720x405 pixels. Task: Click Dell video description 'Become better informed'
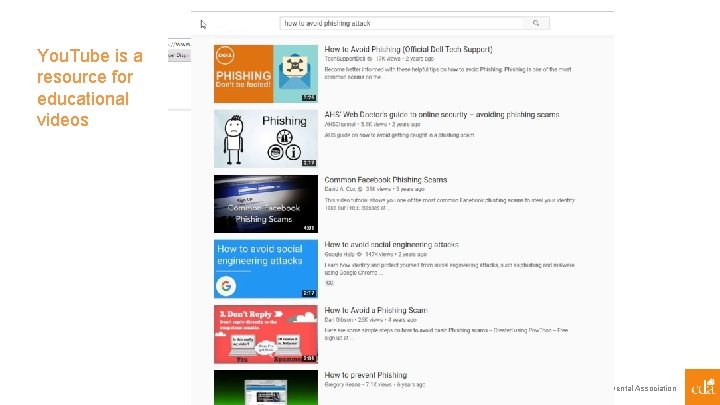[x=448, y=73]
